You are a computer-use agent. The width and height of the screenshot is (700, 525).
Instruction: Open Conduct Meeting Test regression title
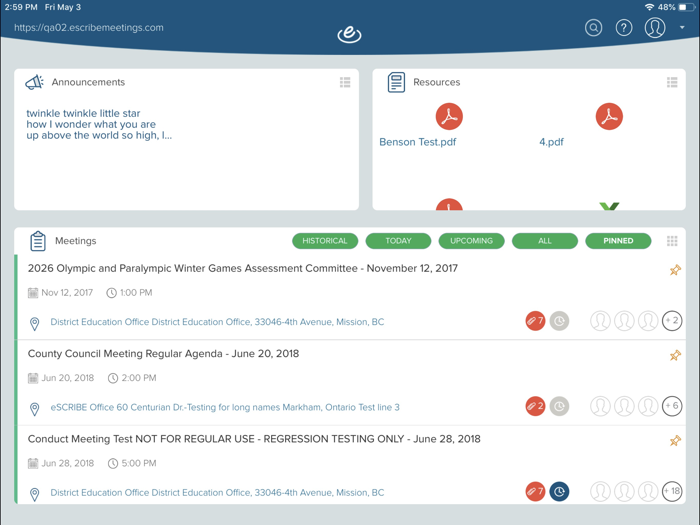[254, 439]
